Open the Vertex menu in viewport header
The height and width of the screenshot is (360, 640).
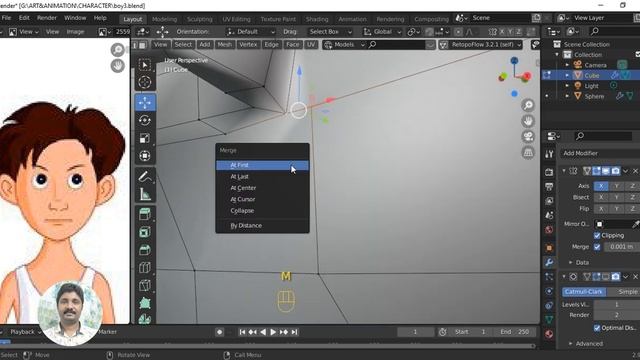[x=248, y=44]
